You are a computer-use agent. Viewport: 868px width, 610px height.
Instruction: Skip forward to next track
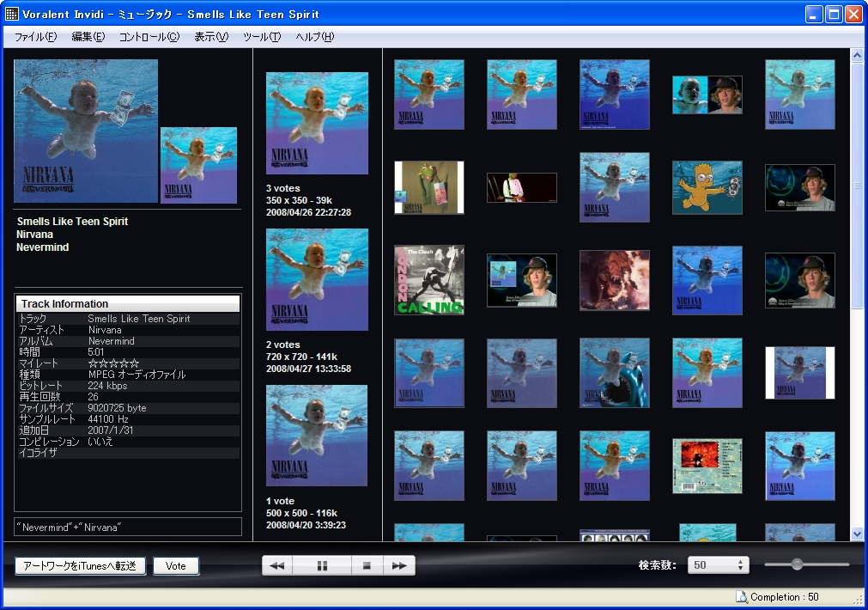pyautogui.click(x=399, y=565)
